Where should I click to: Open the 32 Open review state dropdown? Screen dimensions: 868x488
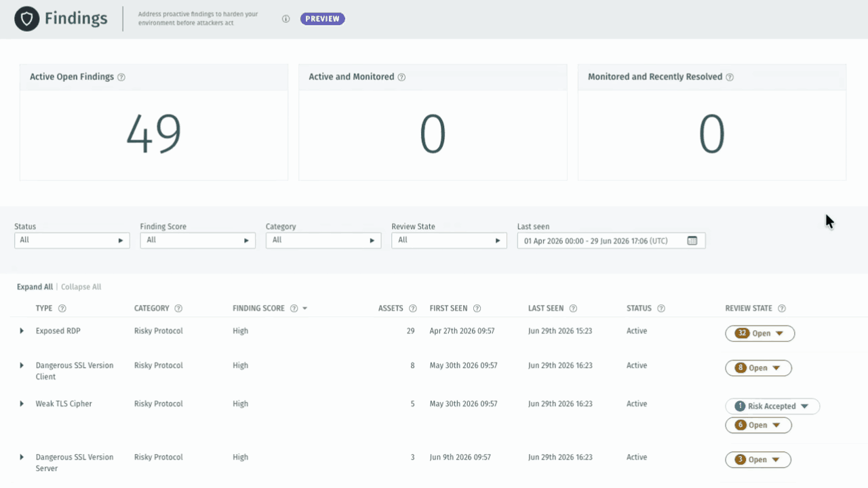pyautogui.click(x=759, y=333)
